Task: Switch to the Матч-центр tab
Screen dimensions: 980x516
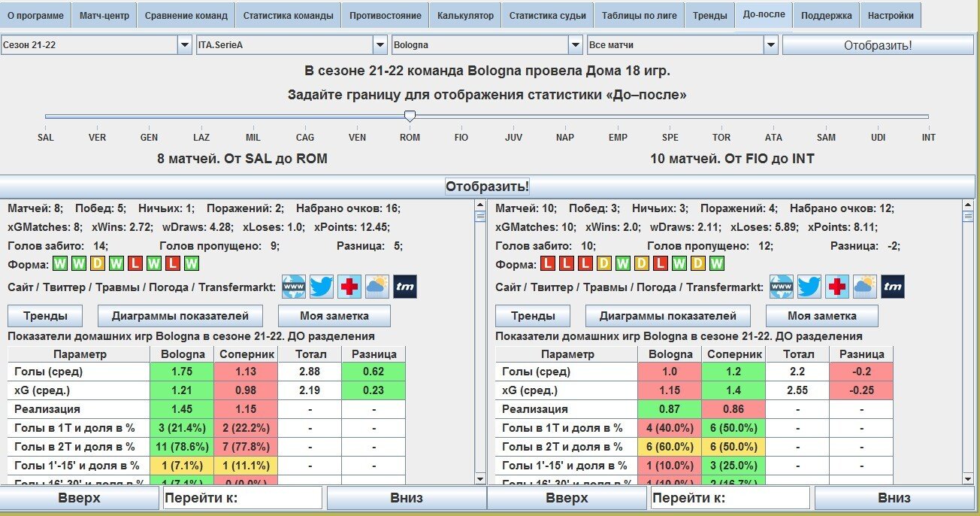Action: click(104, 15)
